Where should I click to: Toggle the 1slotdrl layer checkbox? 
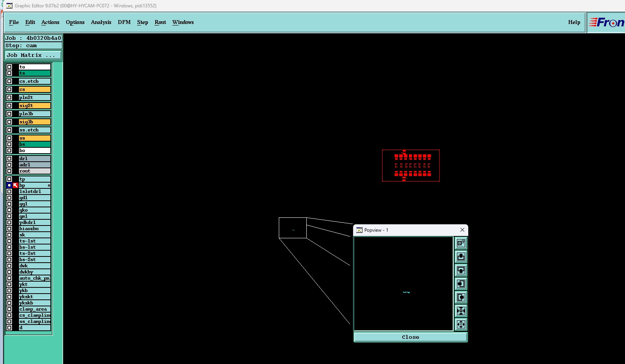(x=9, y=191)
